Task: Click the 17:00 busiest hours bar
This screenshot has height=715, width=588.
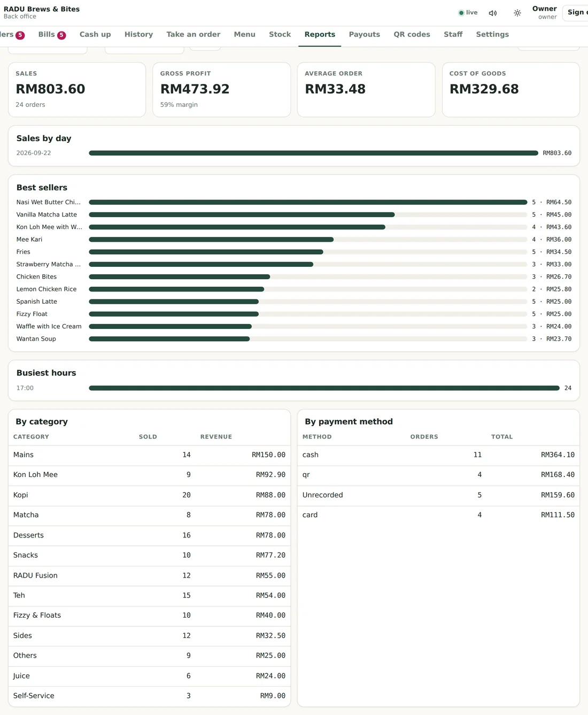Action: click(x=324, y=388)
